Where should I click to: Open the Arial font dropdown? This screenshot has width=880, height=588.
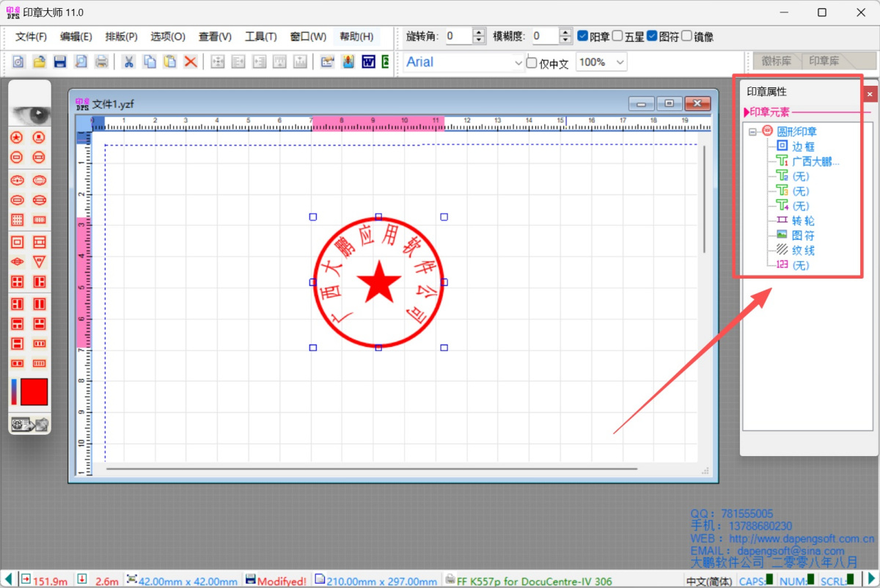[x=518, y=63]
